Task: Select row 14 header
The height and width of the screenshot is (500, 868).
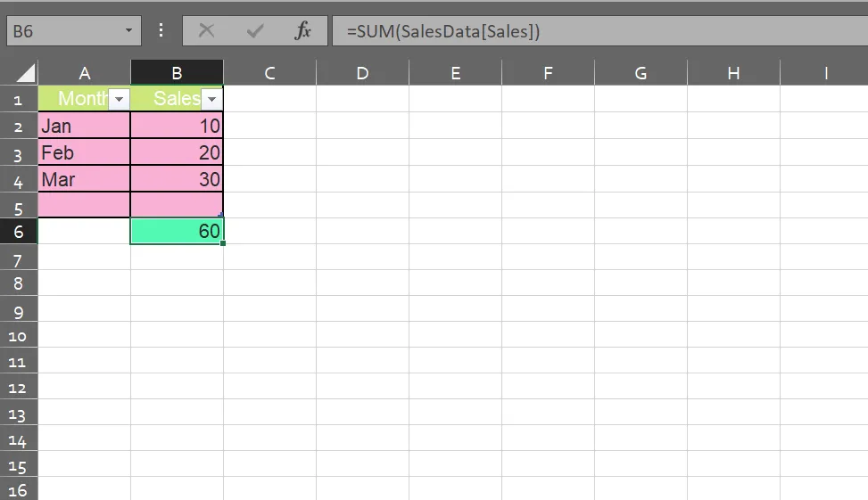Action: click(x=18, y=438)
